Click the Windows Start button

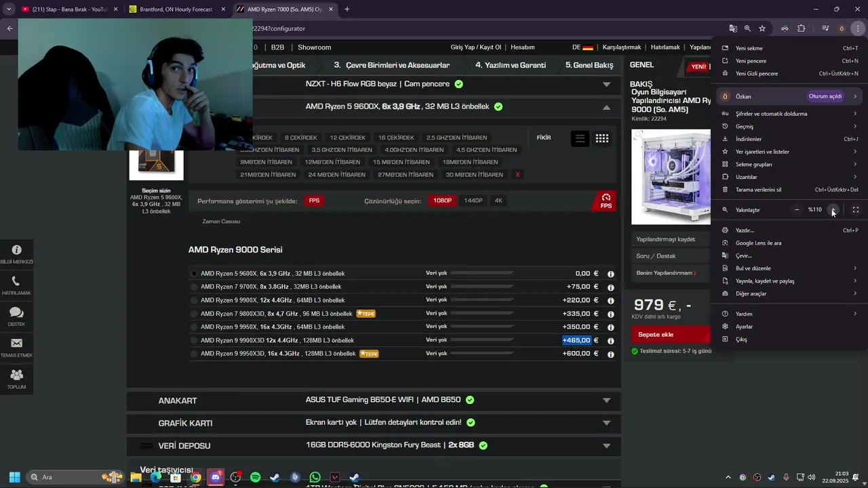click(x=14, y=477)
